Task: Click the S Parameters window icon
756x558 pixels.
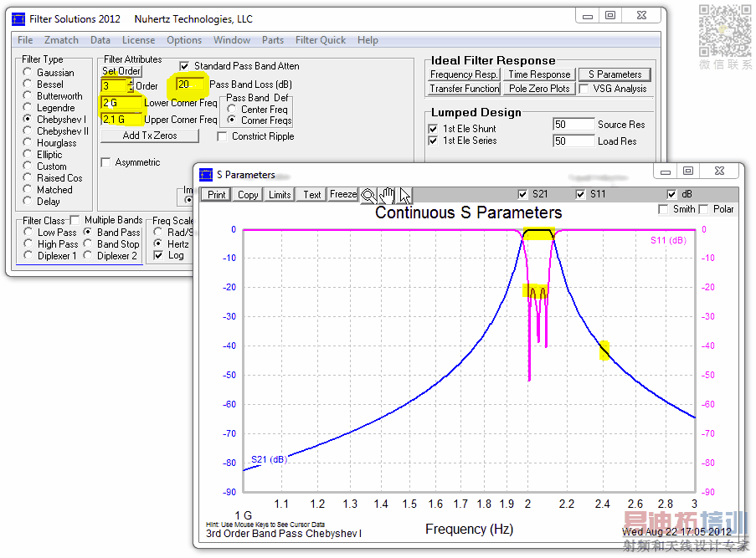Action: point(206,175)
